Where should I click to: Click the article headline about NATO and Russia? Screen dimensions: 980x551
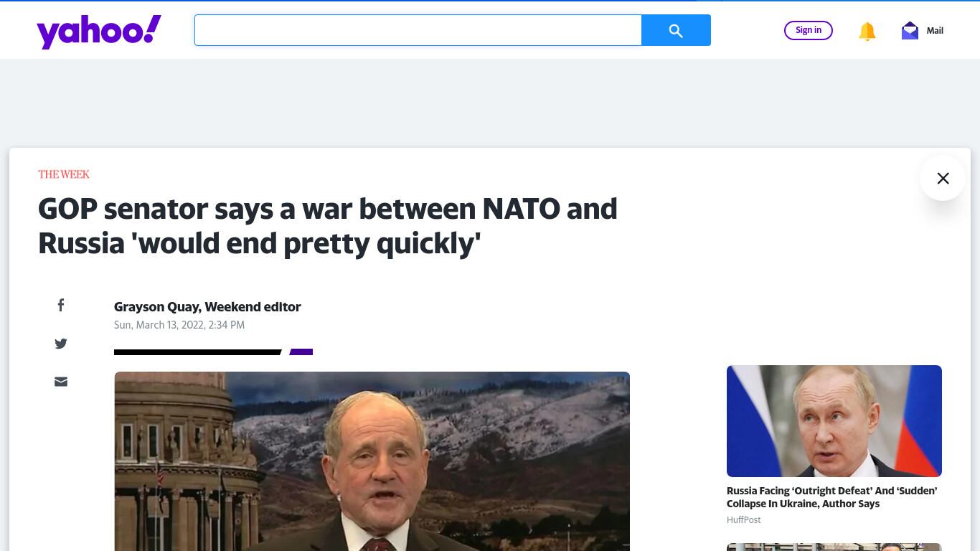click(x=328, y=226)
